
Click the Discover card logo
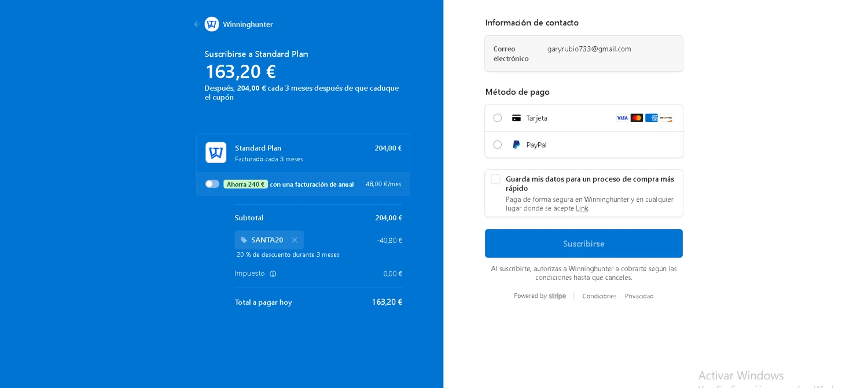(x=666, y=118)
